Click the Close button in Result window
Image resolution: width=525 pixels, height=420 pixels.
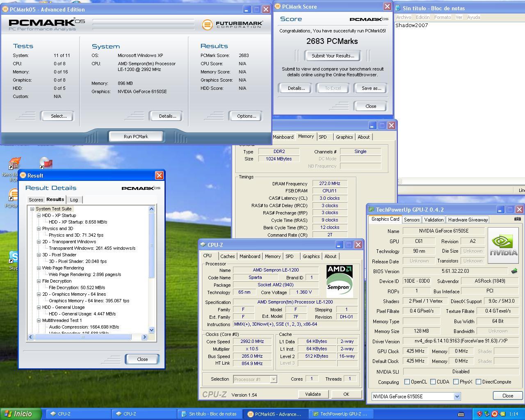click(x=142, y=359)
